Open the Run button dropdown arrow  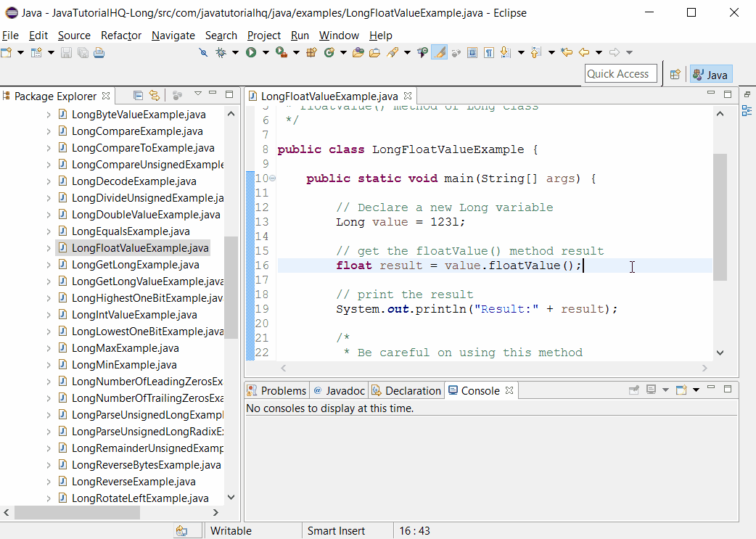pyautogui.click(x=266, y=52)
